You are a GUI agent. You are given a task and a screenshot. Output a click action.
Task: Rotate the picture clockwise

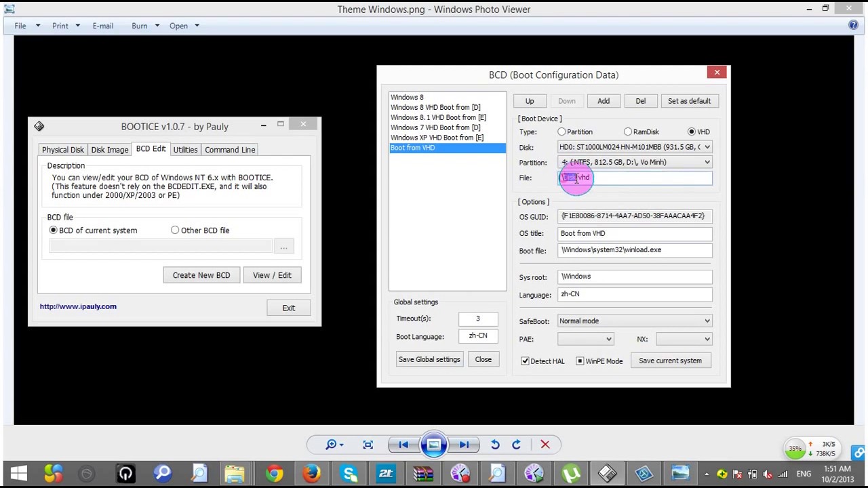tap(516, 445)
